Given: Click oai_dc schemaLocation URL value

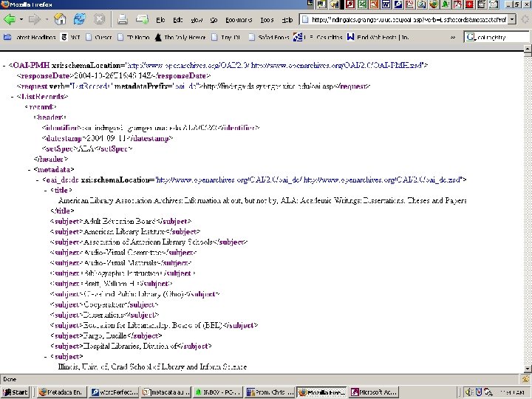Looking at the screenshot, I should (x=308, y=180).
